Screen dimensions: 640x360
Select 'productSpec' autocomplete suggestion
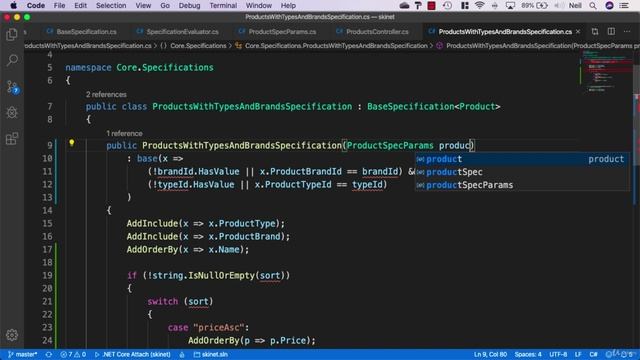coord(521,172)
